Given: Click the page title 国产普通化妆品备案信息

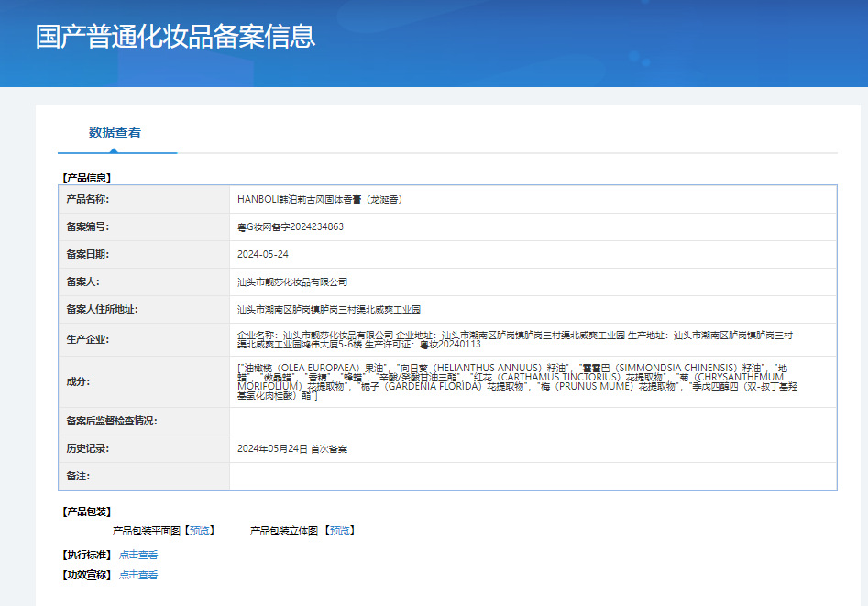Looking at the screenshot, I should (175, 37).
